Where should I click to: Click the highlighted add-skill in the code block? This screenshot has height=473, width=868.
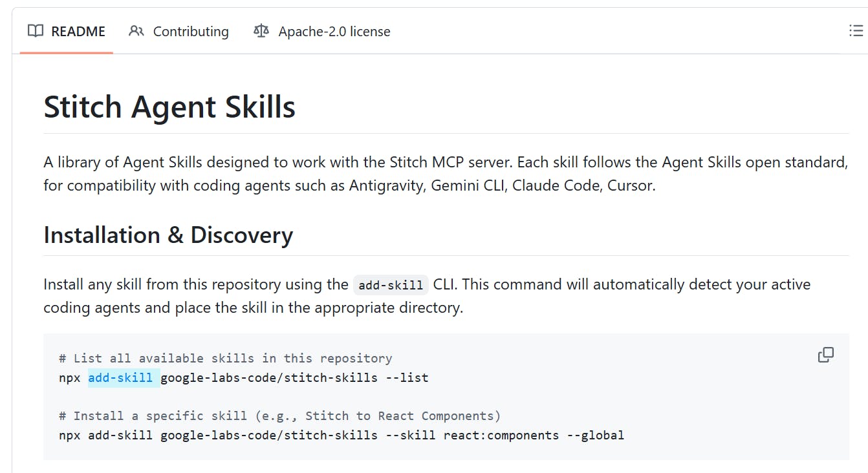click(121, 377)
